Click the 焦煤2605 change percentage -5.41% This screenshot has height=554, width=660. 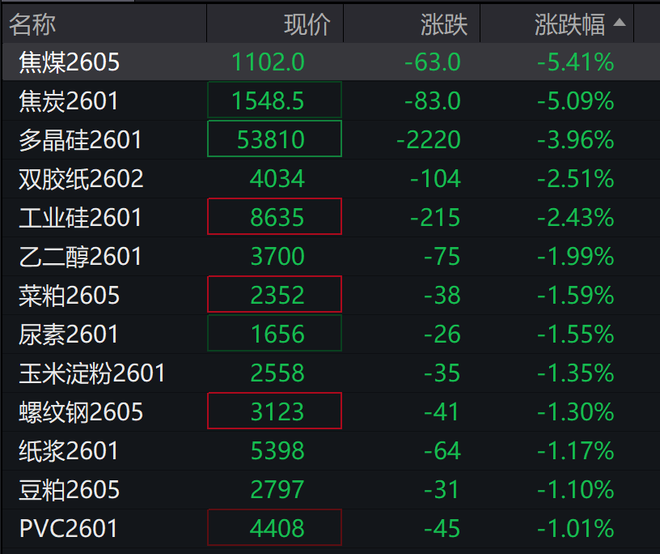click(x=577, y=62)
